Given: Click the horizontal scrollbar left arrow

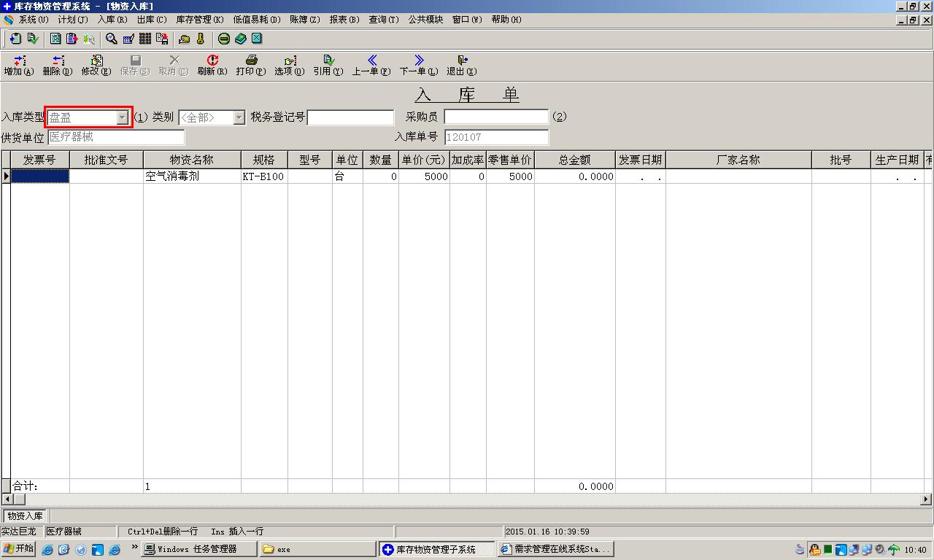Looking at the screenshot, I should click(x=7, y=499).
